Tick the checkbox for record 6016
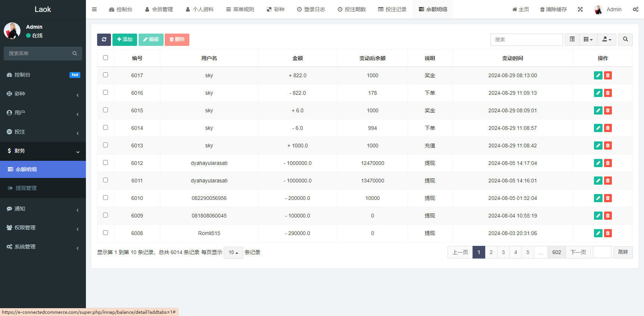 point(105,93)
